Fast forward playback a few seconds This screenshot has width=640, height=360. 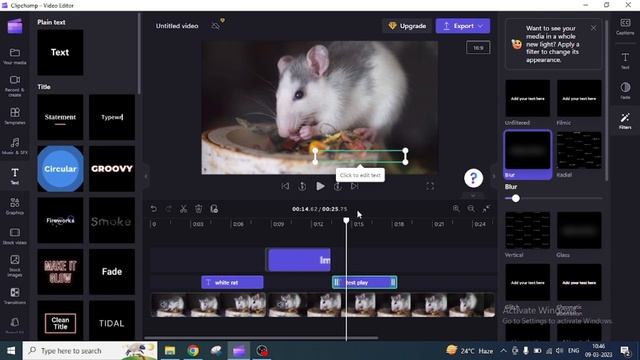coord(338,186)
